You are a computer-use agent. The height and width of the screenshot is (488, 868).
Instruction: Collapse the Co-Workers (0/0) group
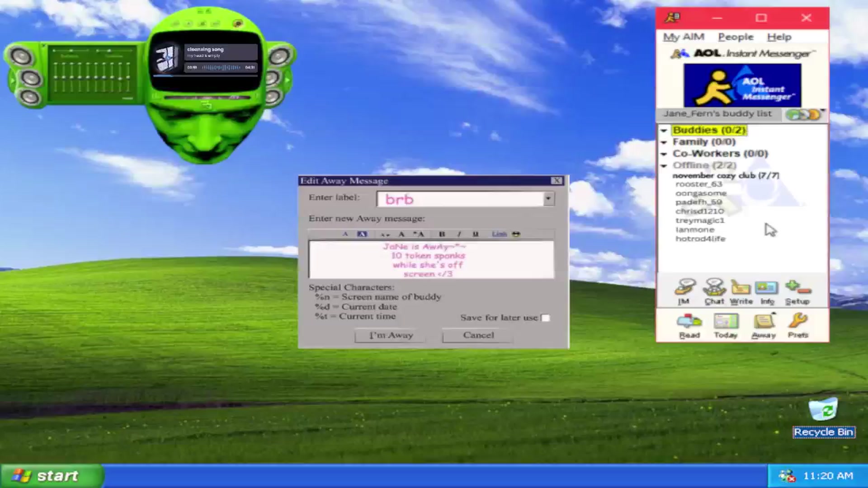click(664, 154)
